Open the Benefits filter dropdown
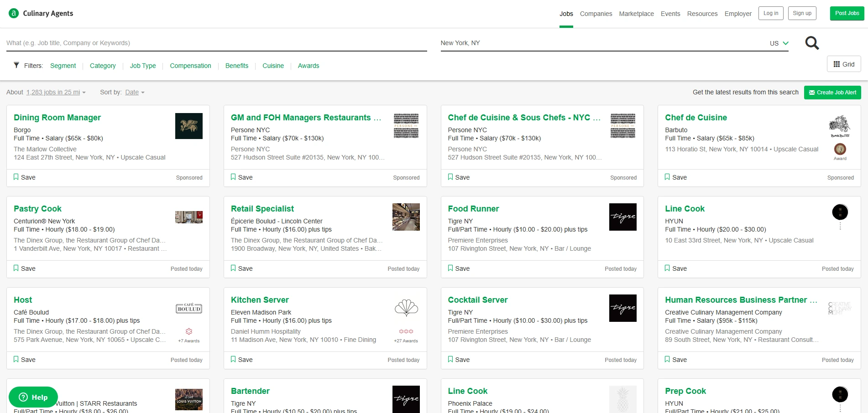The height and width of the screenshot is (413, 868). 237,66
